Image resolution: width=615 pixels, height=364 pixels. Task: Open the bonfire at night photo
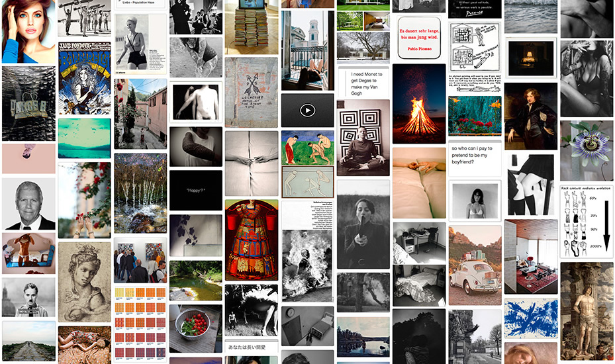pos(419,104)
